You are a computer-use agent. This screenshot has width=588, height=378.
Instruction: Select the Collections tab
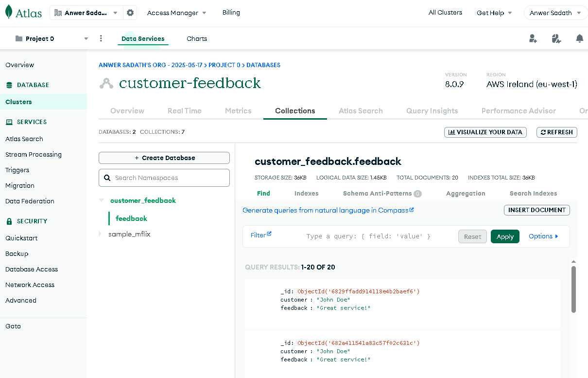[295, 111]
